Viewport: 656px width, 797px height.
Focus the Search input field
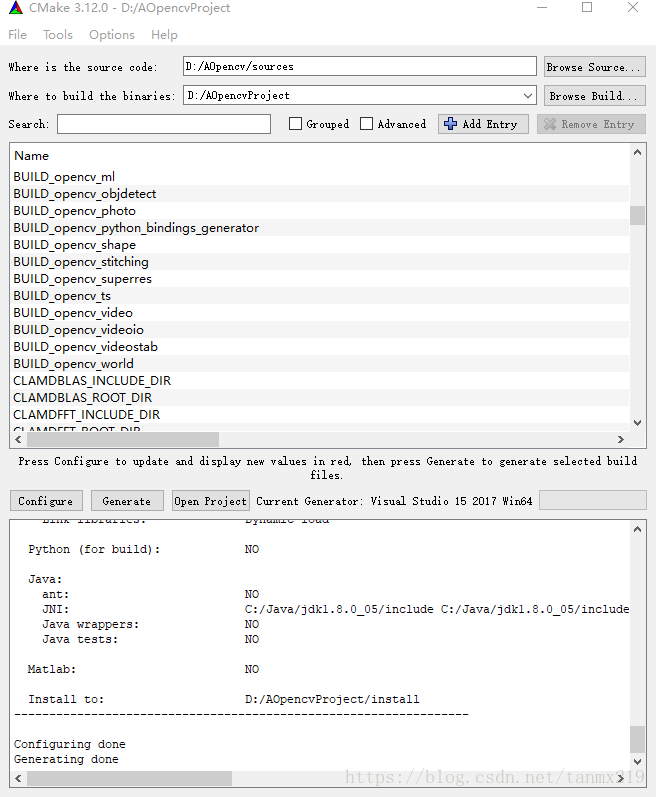(x=164, y=124)
